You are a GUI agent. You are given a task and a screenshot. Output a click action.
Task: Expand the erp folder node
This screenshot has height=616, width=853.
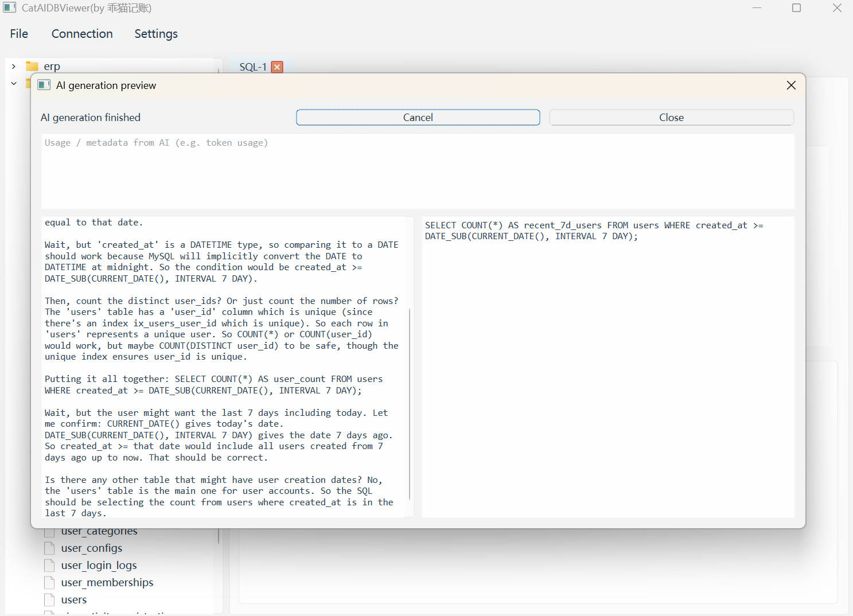pyautogui.click(x=14, y=67)
